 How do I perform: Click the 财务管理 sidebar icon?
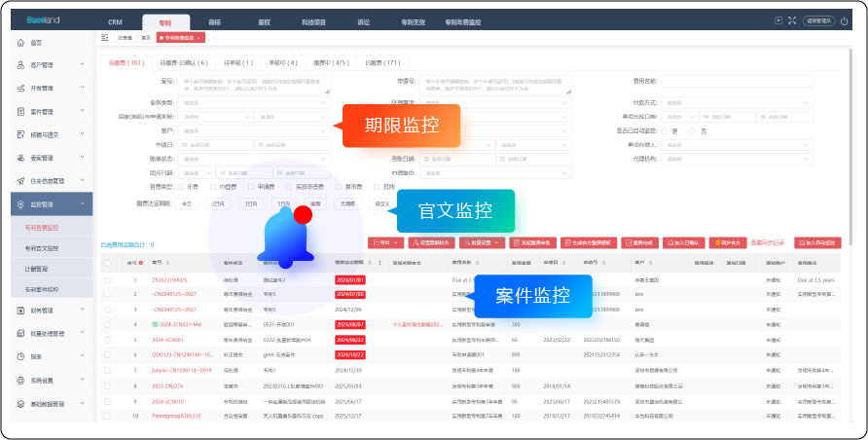tap(21, 311)
